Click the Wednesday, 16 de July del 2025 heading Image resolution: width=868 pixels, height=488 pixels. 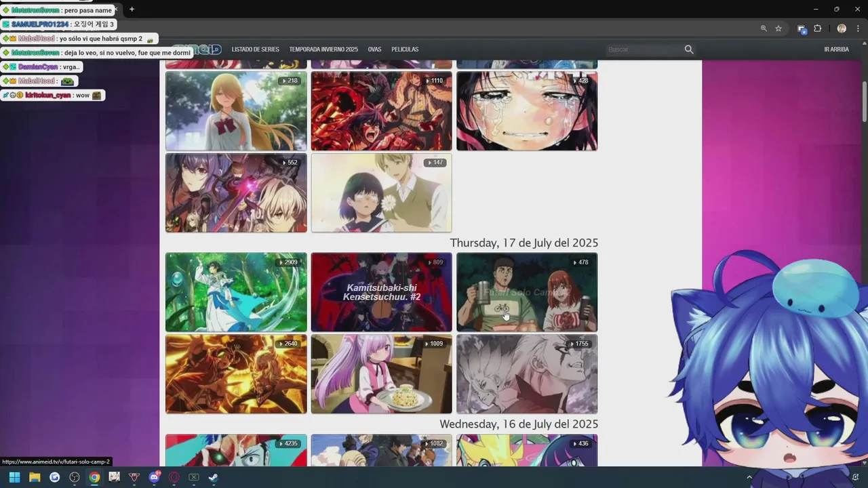click(x=519, y=424)
